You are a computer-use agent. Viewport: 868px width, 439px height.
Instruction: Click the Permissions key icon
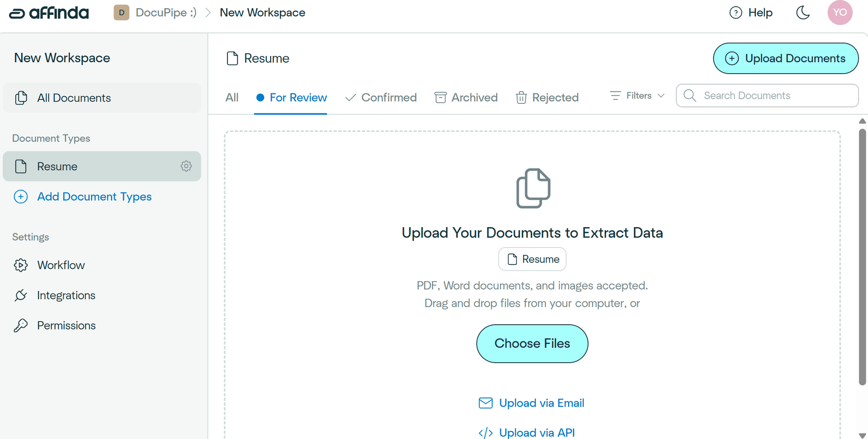click(21, 325)
